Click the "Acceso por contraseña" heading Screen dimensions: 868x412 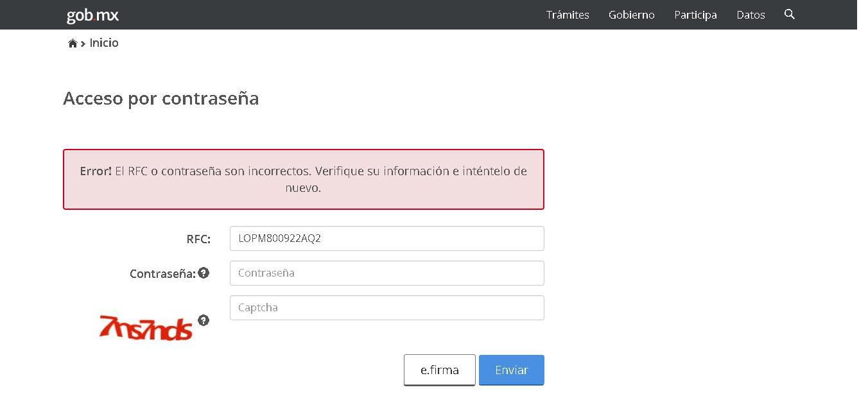pyautogui.click(x=161, y=98)
